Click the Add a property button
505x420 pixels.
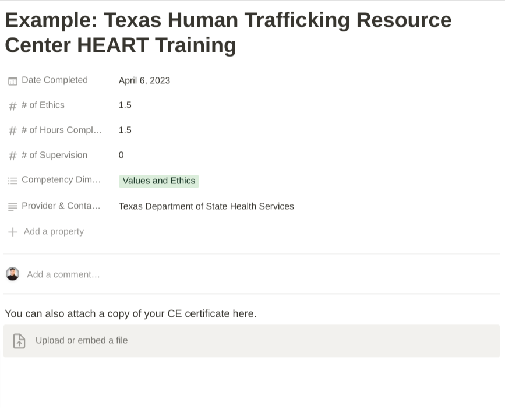54,232
